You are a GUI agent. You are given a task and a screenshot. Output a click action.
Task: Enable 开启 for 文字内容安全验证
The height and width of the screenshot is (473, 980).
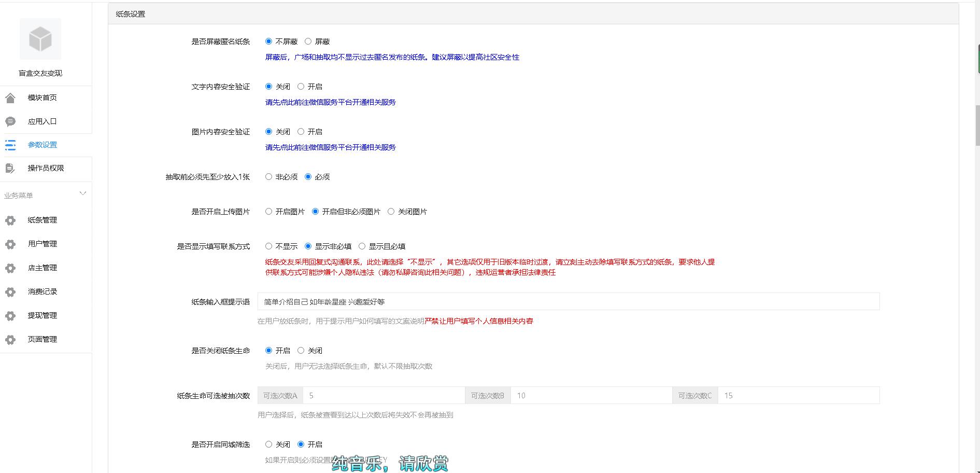(301, 86)
